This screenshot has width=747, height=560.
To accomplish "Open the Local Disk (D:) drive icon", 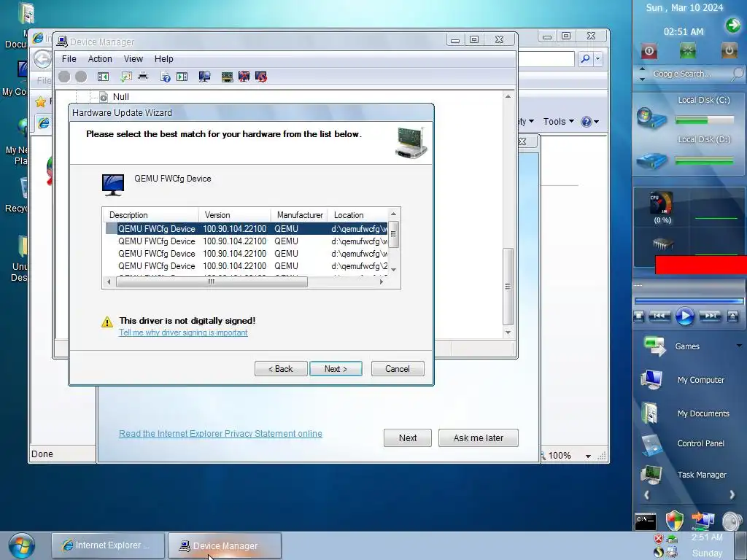I will 651,160.
